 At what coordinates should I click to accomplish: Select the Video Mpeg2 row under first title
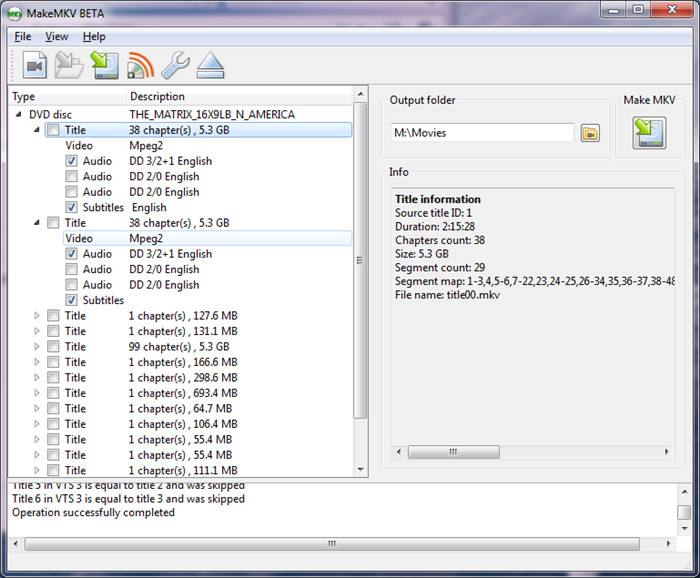(207, 146)
